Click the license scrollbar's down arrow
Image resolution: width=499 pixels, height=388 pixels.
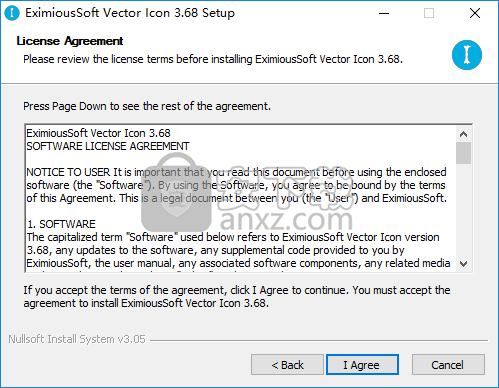(x=463, y=264)
